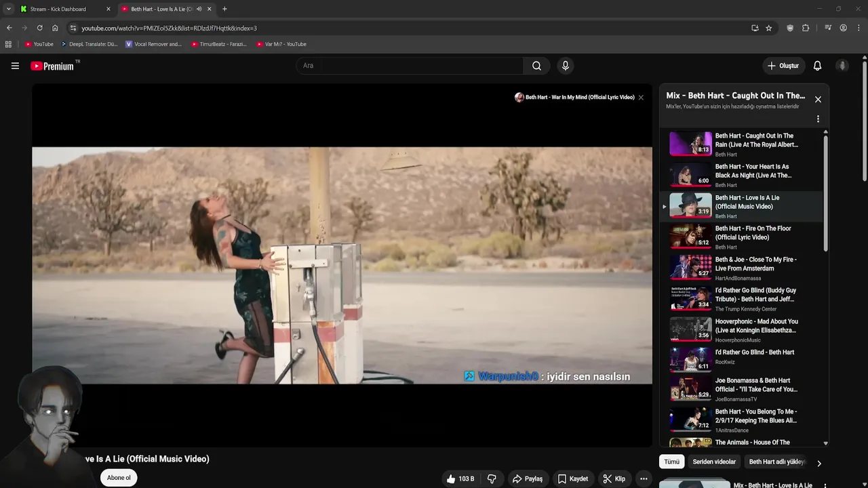Screen dimensions: 868x488
Task: Focus the YouTube Ara search field
Action: pos(409,66)
